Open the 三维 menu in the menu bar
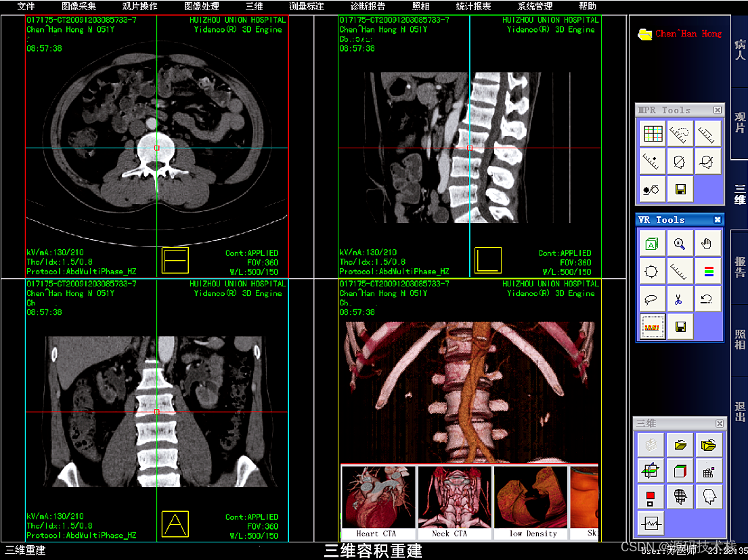The width and height of the screenshot is (748, 560). tap(255, 6)
